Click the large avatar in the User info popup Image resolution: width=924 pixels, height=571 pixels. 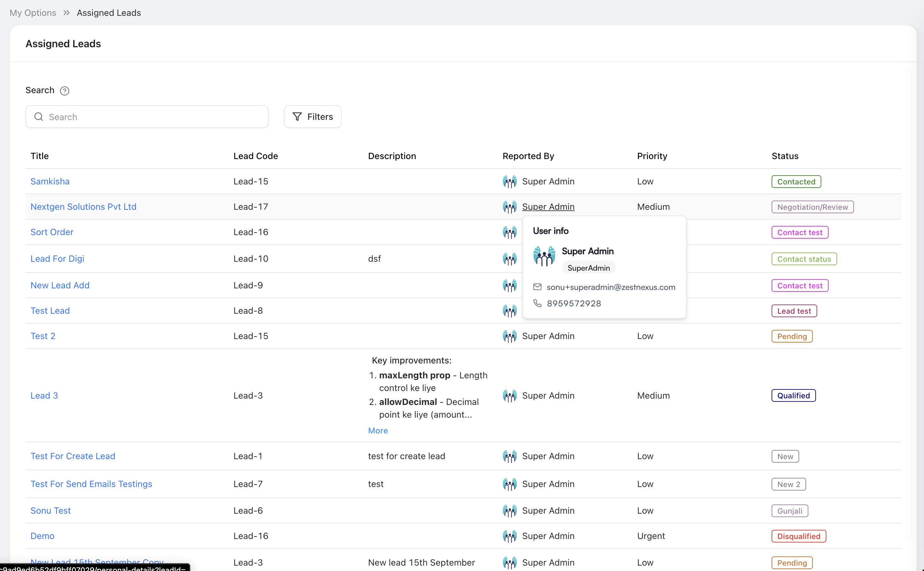pyautogui.click(x=544, y=256)
